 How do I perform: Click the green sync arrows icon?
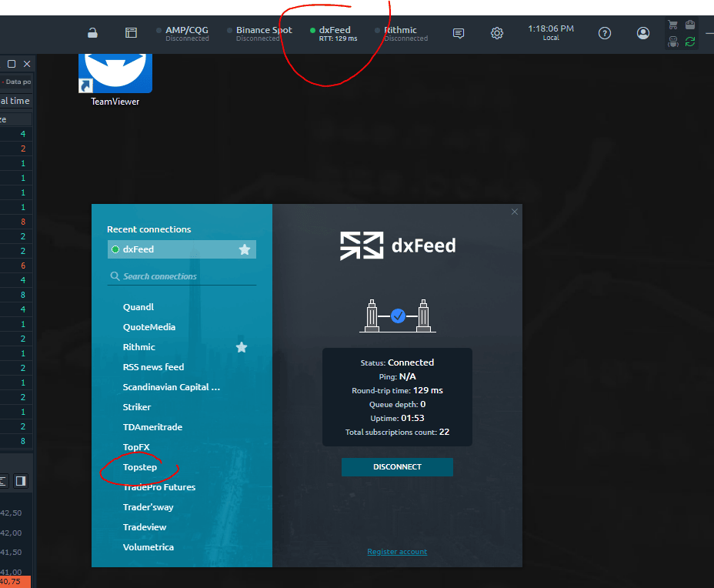[x=690, y=42]
